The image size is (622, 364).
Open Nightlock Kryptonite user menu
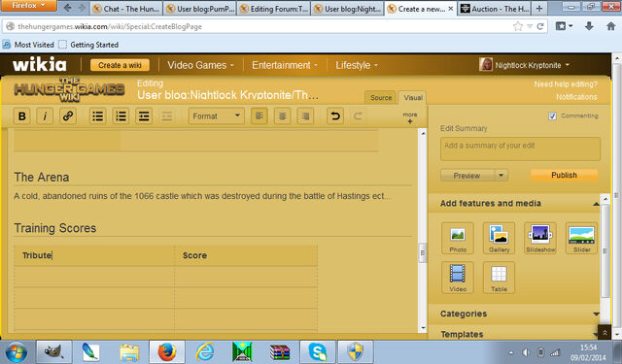[525, 65]
